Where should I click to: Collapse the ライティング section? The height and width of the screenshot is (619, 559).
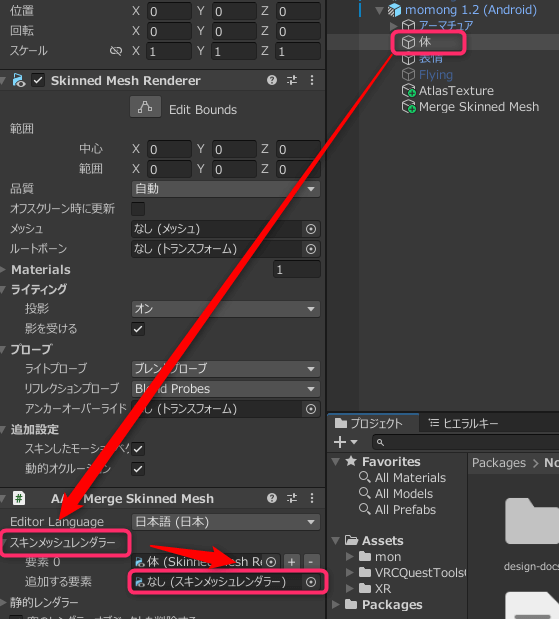tap(3, 289)
